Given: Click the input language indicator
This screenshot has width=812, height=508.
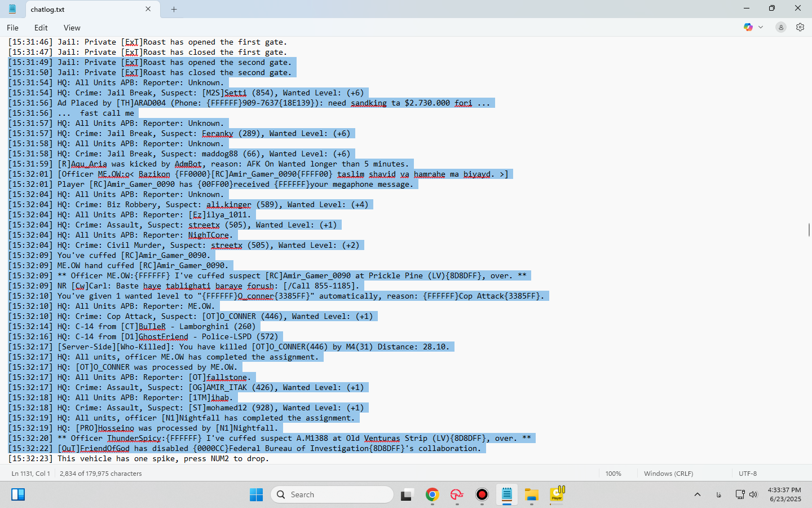Looking at the screenshot, I should pyautogui.click(x=719, y=494).
